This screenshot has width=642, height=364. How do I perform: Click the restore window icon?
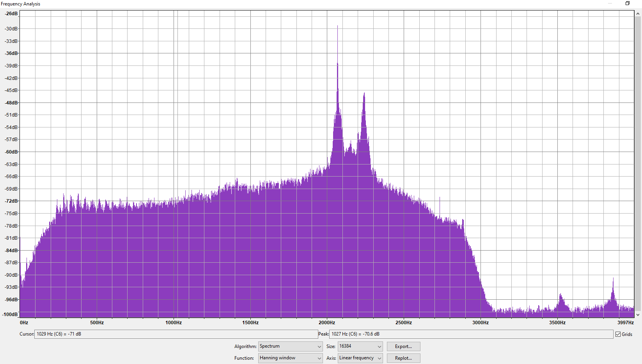(x=628, y=4)
